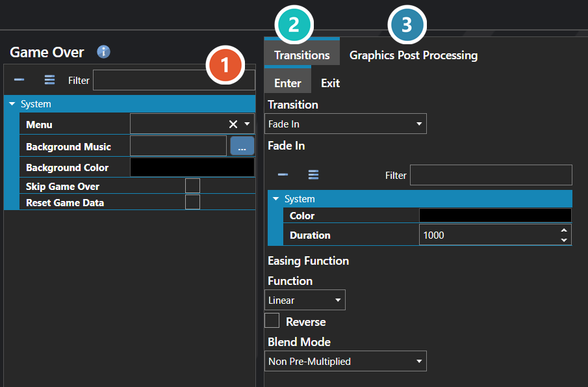This screenshot has height=387, width=588.
Task: Click the Reset Game Data label
Action: point(65,203)
